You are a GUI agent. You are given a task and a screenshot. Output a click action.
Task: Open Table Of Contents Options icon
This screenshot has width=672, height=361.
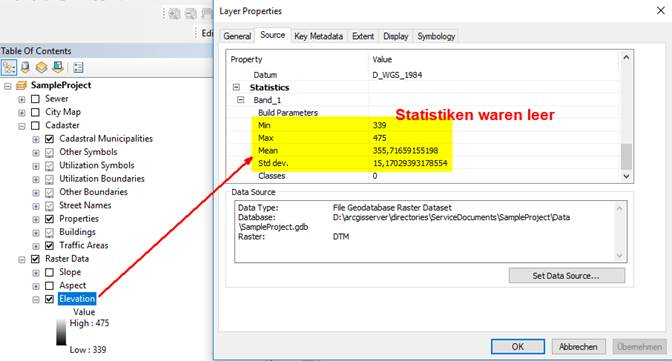coord(78,67)
